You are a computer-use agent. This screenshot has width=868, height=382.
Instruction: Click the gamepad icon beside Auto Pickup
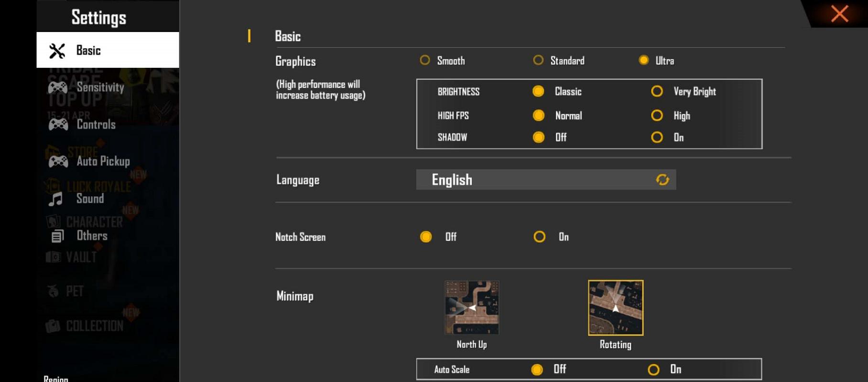[x=58, y=161]
